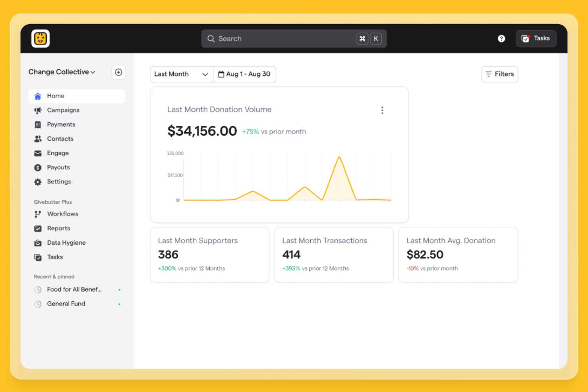
Task: Open the Last Month dropdown
Action: coord(181,74)
